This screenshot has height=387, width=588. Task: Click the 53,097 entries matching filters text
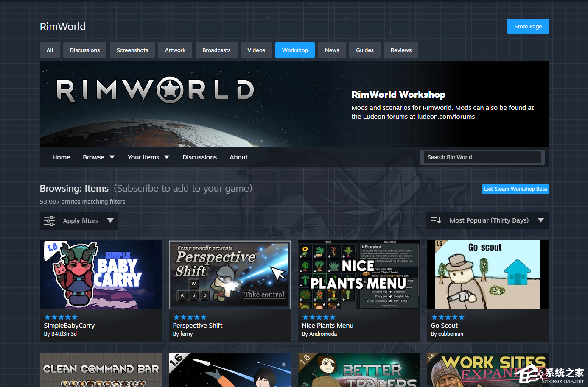click(82, 202)
